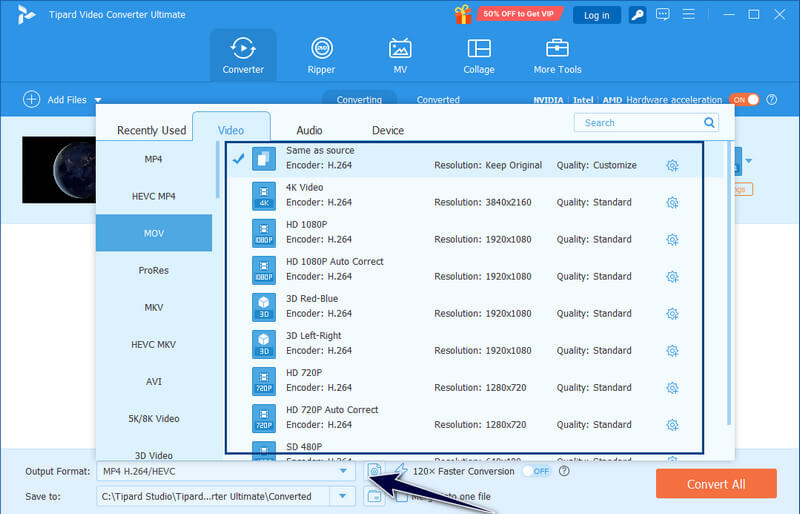This screenshot has width=800, height=514.
Task: Open settings gear for 3D Red-Blue
Action: (x=672, y=313)
